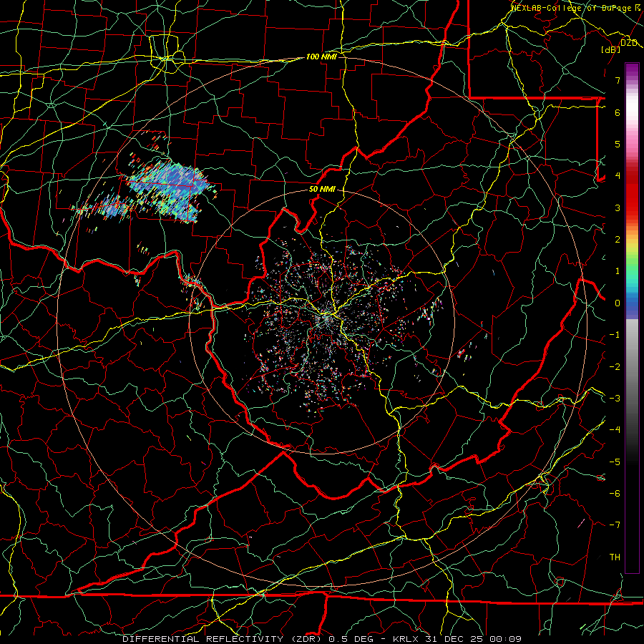Click the radar site at center of ground clutter

coord(327,317)
